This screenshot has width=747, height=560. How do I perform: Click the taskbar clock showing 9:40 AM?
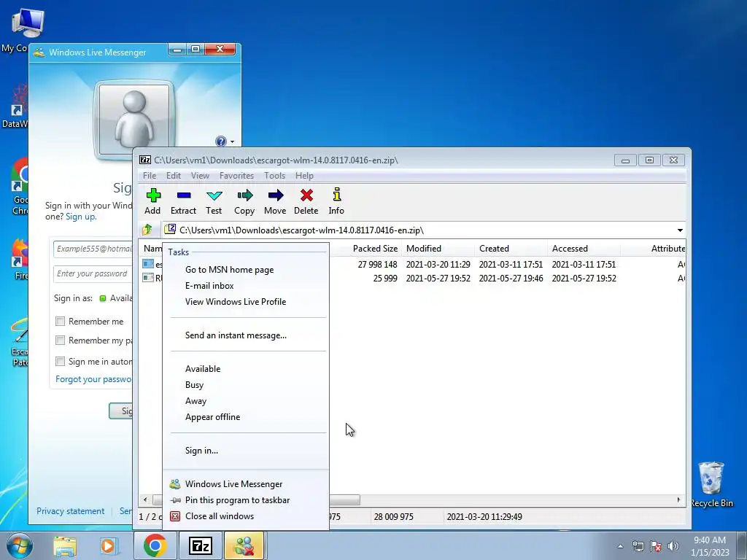click(x=710, y=546)
